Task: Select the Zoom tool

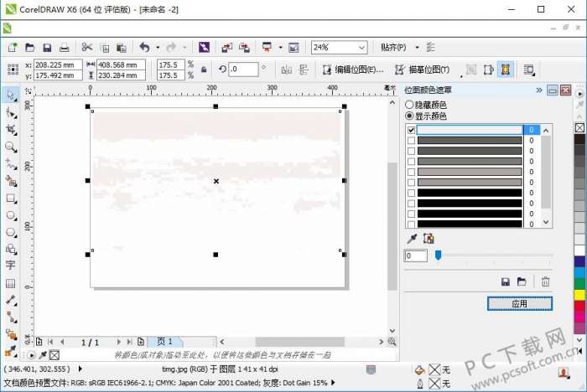Action: pyautogui.click(x=11, y=147)
